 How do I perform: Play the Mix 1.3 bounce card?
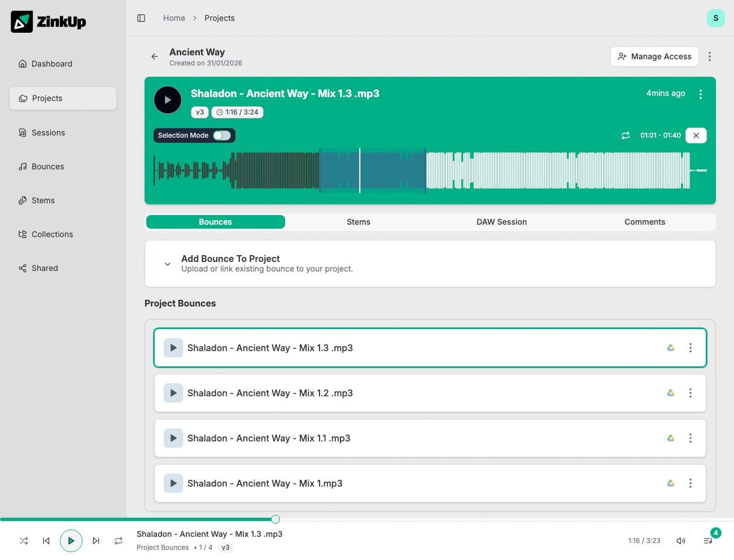[173, 348]
